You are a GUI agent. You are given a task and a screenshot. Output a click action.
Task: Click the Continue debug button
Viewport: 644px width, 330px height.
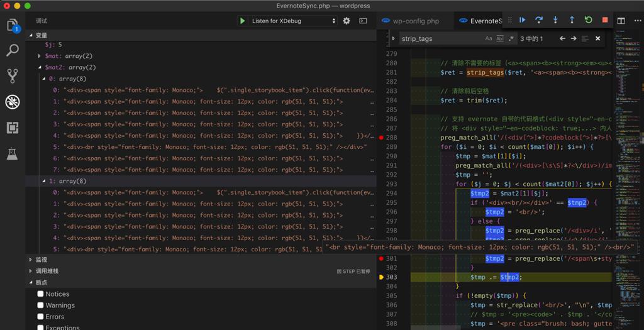coord(523,20)
